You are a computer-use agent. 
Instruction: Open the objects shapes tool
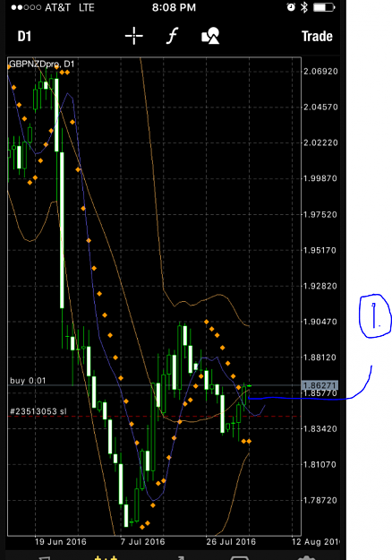click(210, 36)
